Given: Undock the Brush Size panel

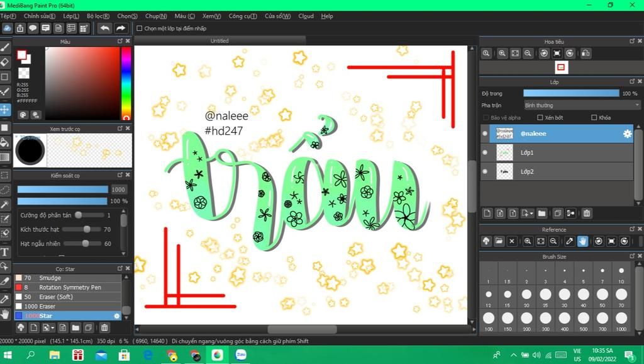Looking at the screenshot, I should (632, 256).
